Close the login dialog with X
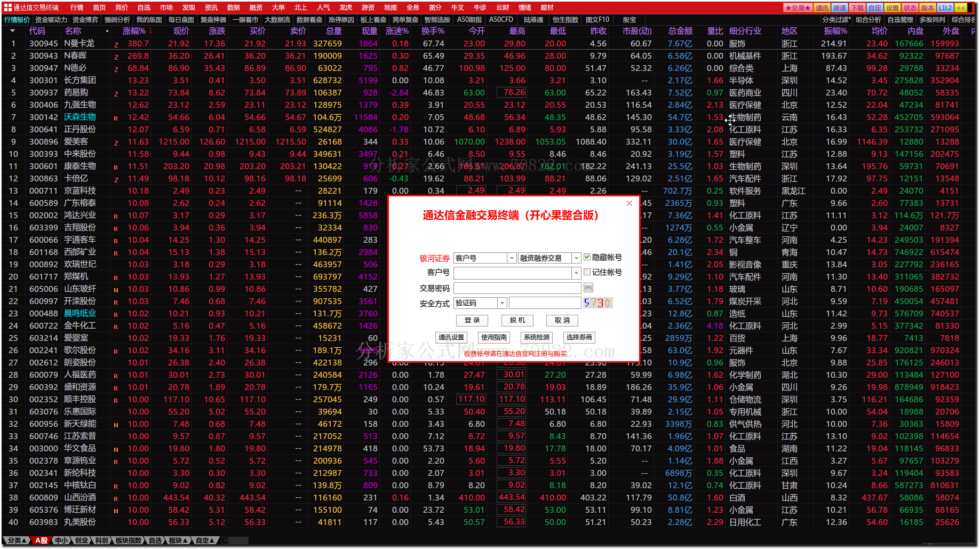This screenshot has height=549, width=980. (x=630, y=203)
